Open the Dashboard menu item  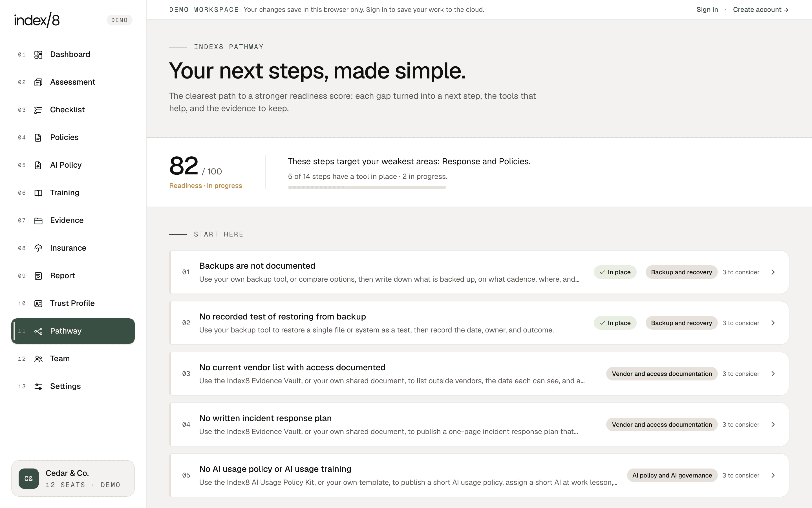click(x=73, y=54)
